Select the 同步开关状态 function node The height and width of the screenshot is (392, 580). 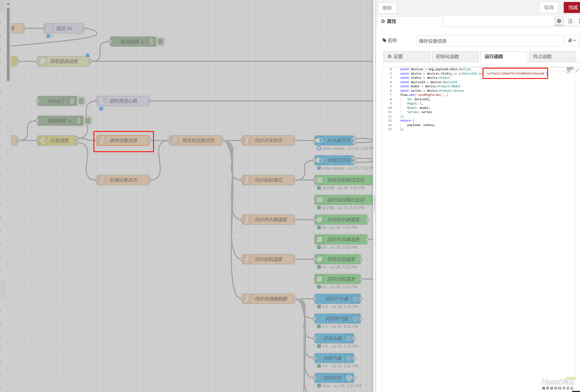[268, 140]
